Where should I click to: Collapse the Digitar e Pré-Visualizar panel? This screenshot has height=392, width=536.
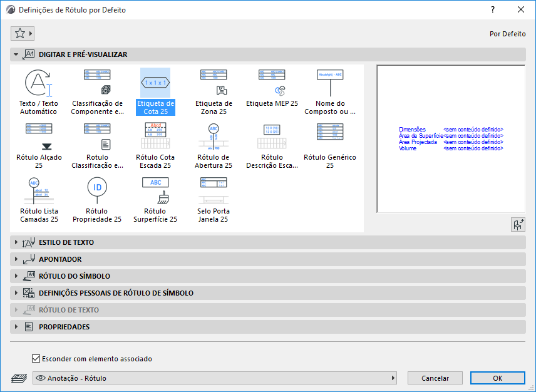[x=268, y=54]
